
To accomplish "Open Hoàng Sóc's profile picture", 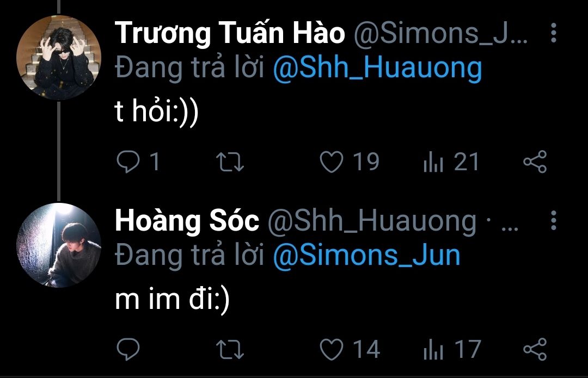I will 59,245.
